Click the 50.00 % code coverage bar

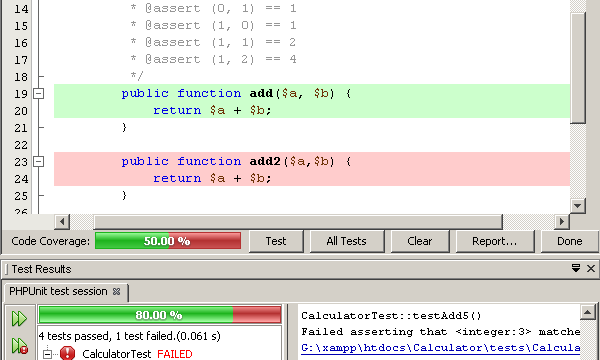pyautogui.click(x=168, y=241)
